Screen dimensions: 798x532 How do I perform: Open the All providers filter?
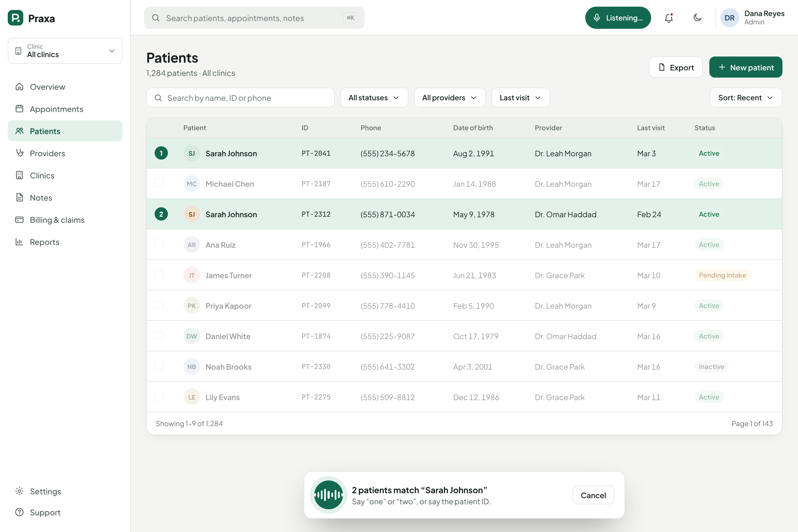(x=449, y=98)
